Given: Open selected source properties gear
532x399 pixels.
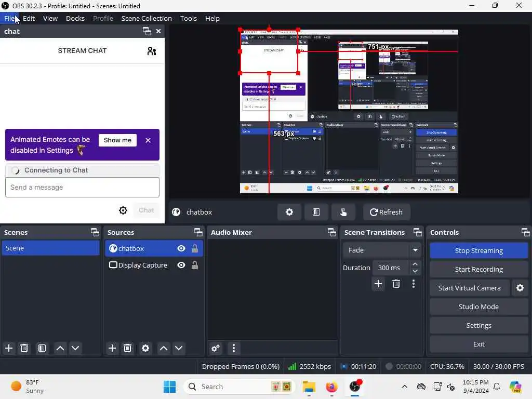Looking at the screenshot, I should [145, 348].
